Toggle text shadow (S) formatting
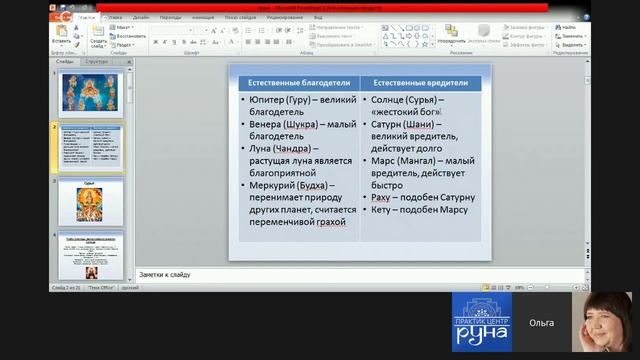This screenshot has height=360, width=640. (184, 42)
